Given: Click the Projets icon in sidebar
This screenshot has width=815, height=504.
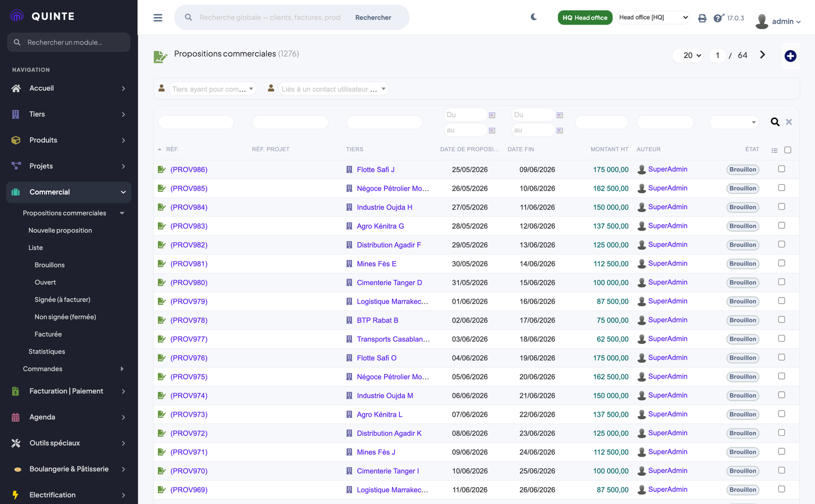Looking at the screenshot, I should (16, 166).
